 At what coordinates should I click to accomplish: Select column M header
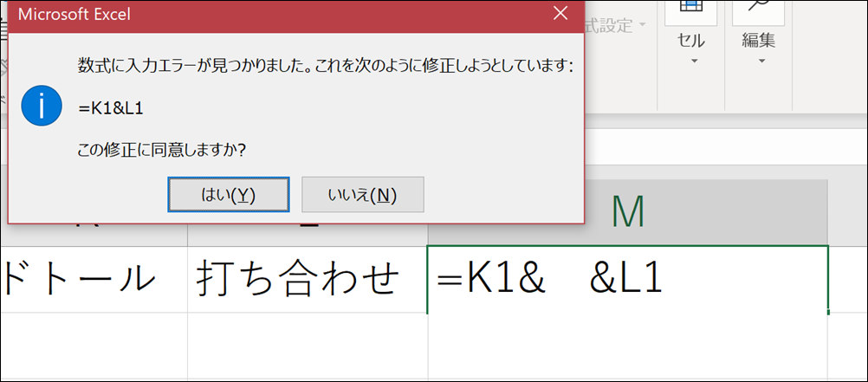(628, 212)
